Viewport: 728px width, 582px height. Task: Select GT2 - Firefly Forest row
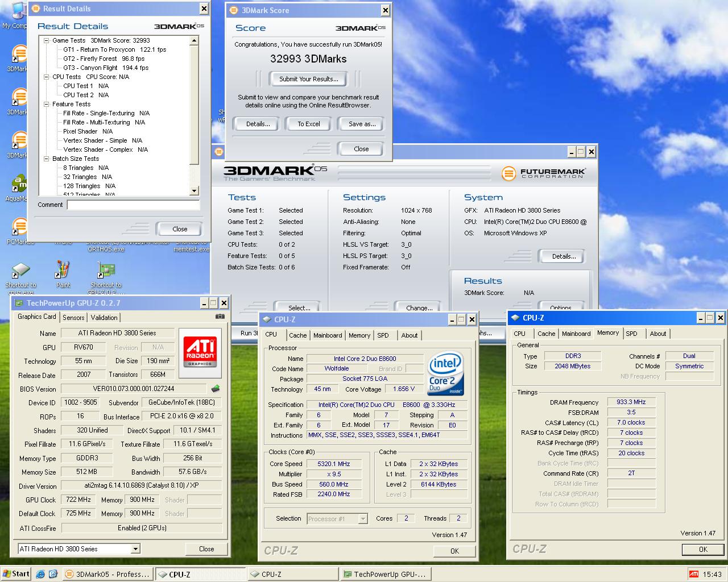[x=104, y=59]
